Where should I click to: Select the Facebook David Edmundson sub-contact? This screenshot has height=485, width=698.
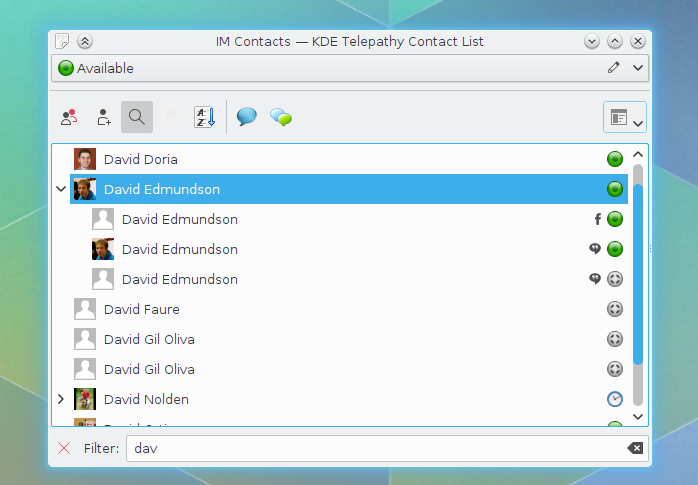[358, 219]
